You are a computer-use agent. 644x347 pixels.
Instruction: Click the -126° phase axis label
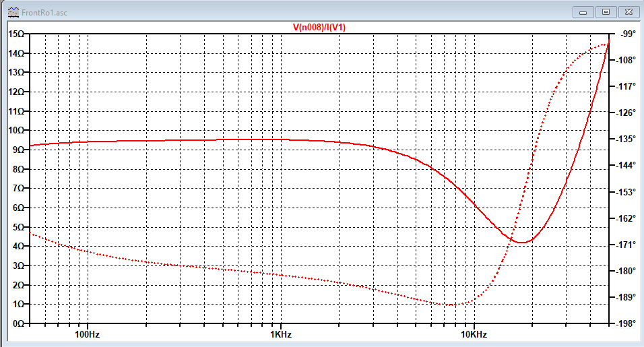[x=626, y=113]
